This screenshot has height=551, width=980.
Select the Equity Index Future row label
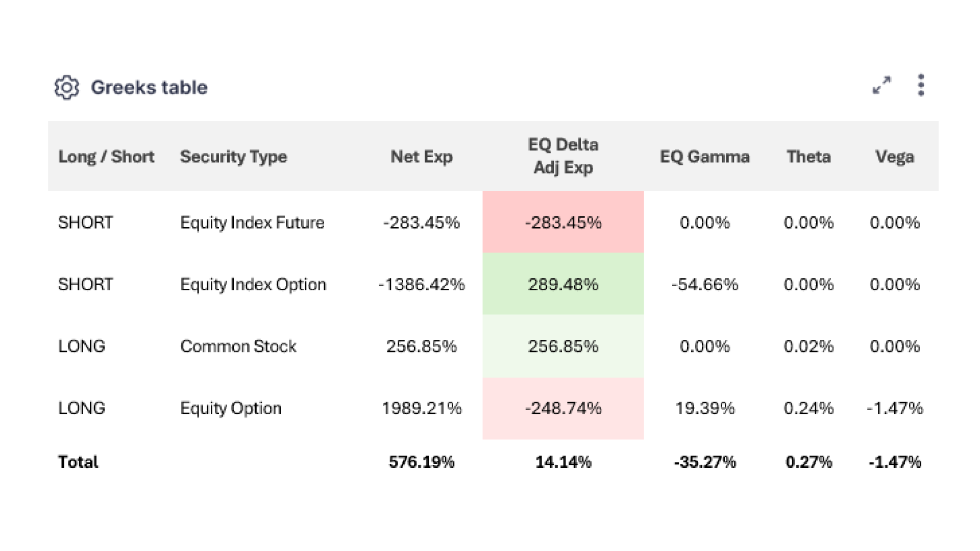252,222
